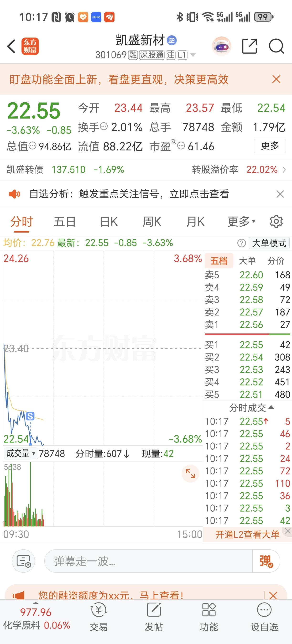Select 买2 row with 308 volume
The height and width of the screenshot is (644, 292).
click(x=247, y=357)
